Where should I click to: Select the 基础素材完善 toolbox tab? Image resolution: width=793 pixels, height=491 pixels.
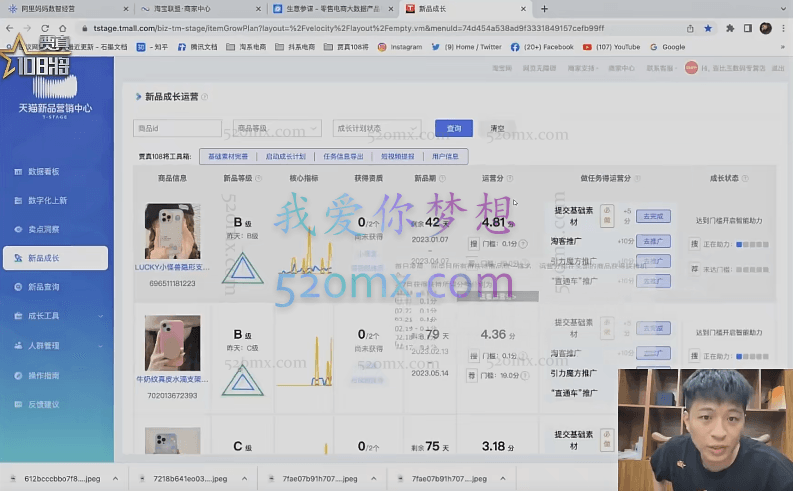pyautogui.click(x=227, y=156)
